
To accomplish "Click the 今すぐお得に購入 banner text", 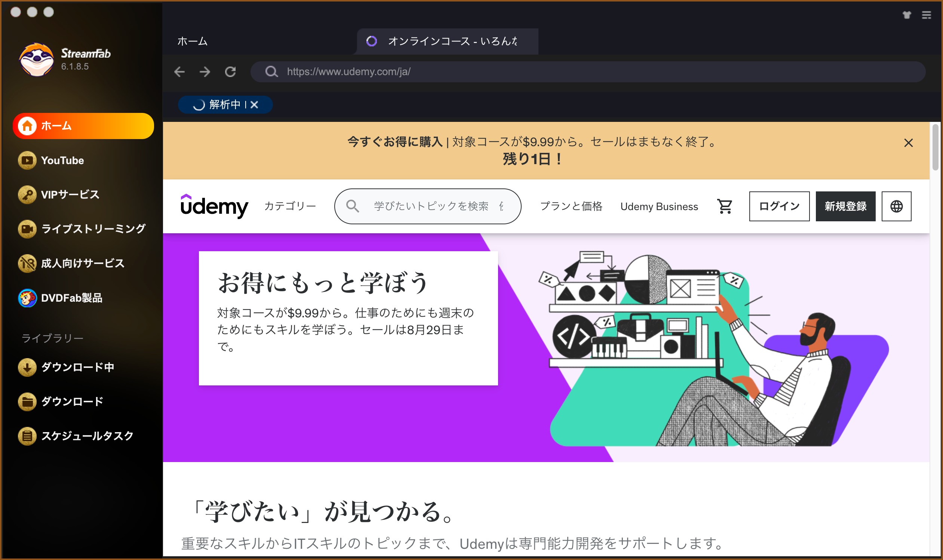I will point(395,142).
